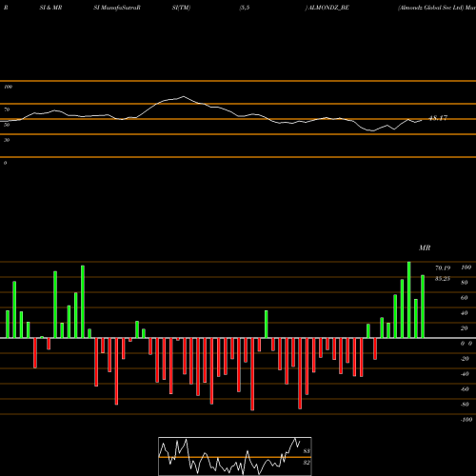
Task: Click the -80 label on MR axis
Action: pos(465,405)
